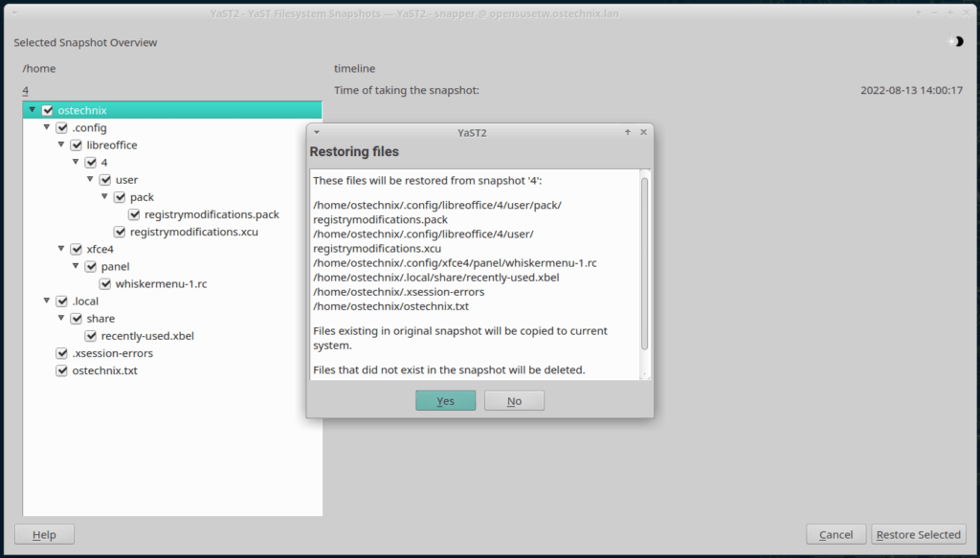980x558 pixels.
Task: Deselect registrymodifications.pack
Action: (134, 214)
